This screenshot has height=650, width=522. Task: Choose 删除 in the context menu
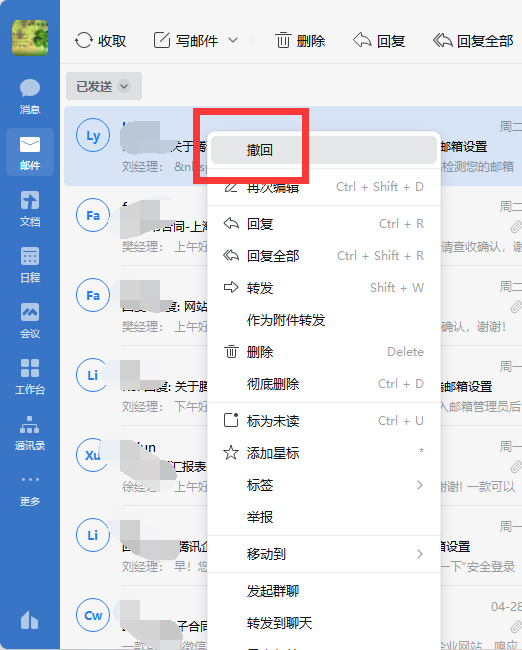click(324, 352)
